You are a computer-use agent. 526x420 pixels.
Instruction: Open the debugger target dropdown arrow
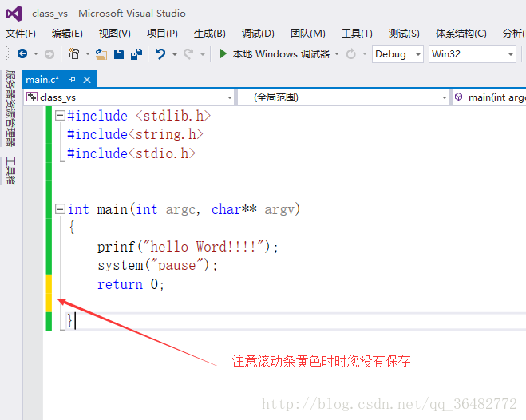click(x=337, y=54)
